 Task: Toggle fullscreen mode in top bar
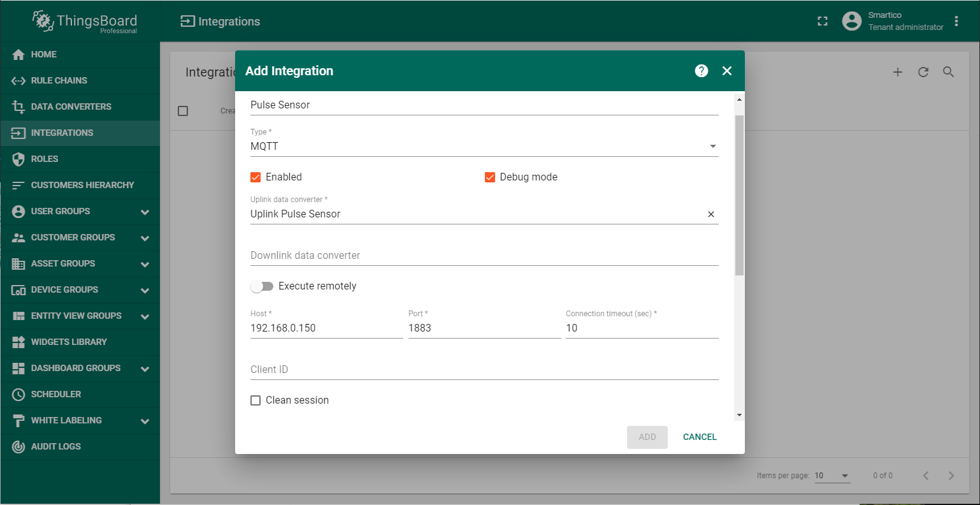point(823,21)
